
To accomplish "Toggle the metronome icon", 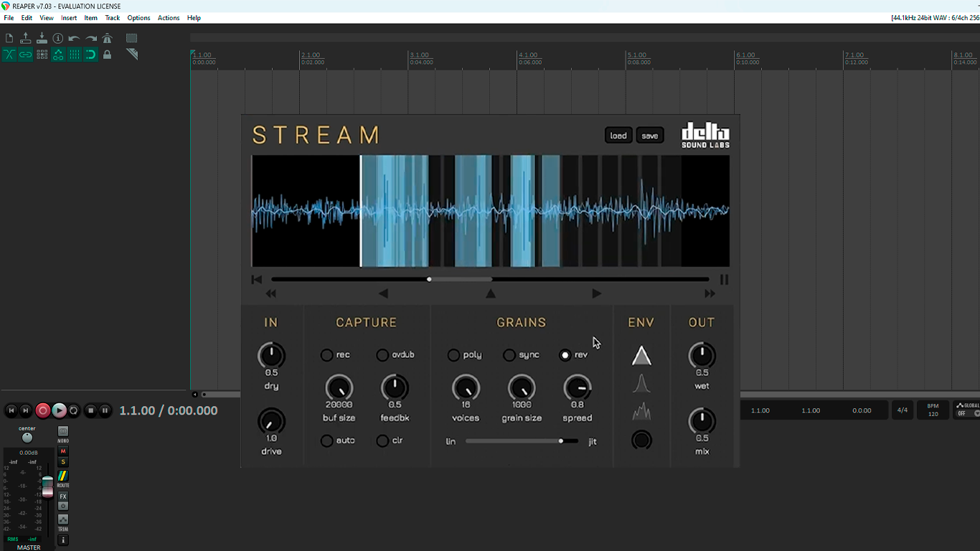I will (108, 38).
